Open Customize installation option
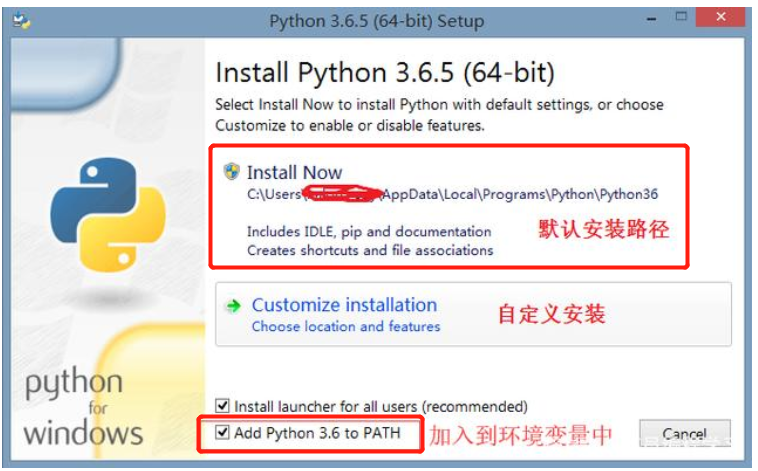Image resolution: width=758 pixels, height=471 pixels. point(473,314)
